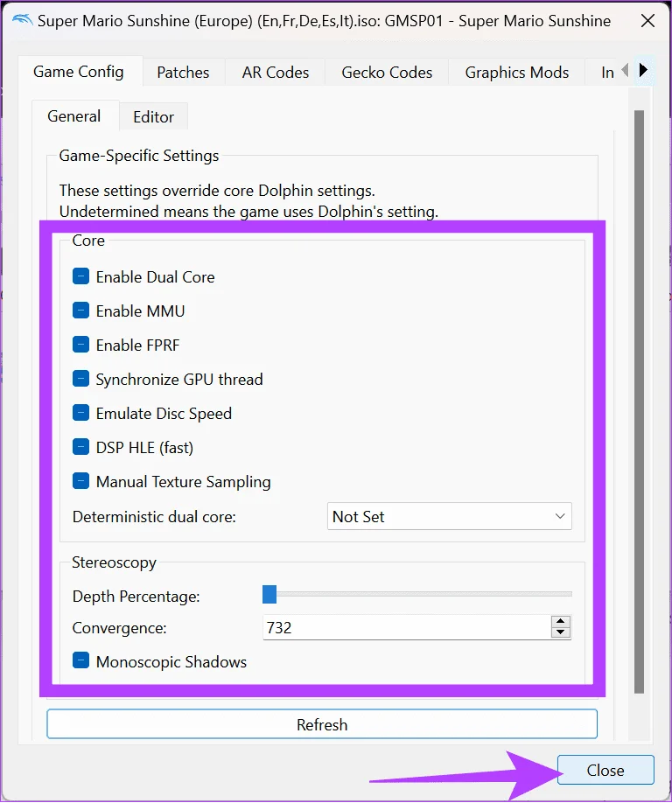
Task: Toggle DSP HLE (fast) checkbox
Action: point(80,447)
